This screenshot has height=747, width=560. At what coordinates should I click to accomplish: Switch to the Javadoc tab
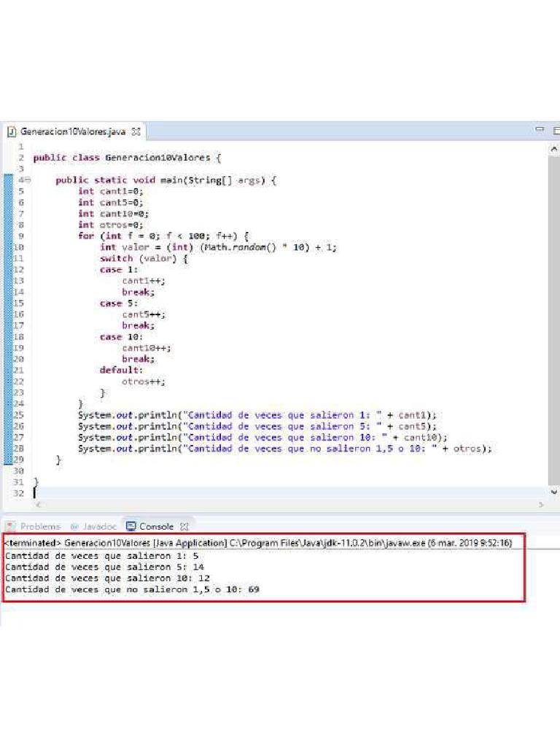point(93,527)
